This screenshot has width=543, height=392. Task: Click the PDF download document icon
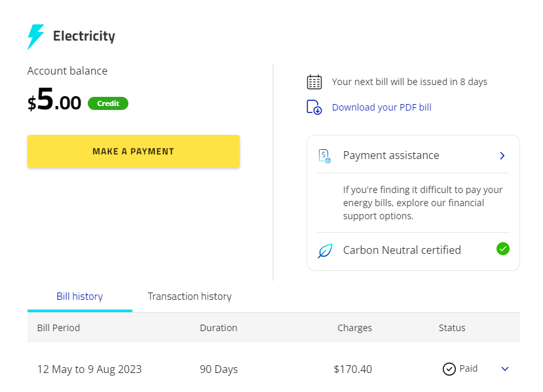(314, 107)
